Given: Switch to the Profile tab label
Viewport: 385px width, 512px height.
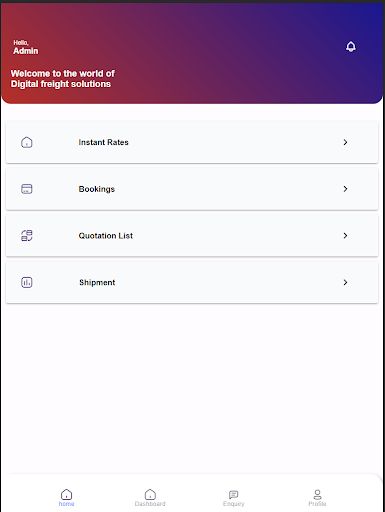Looking at the screenshot, I should click(317, 504).
